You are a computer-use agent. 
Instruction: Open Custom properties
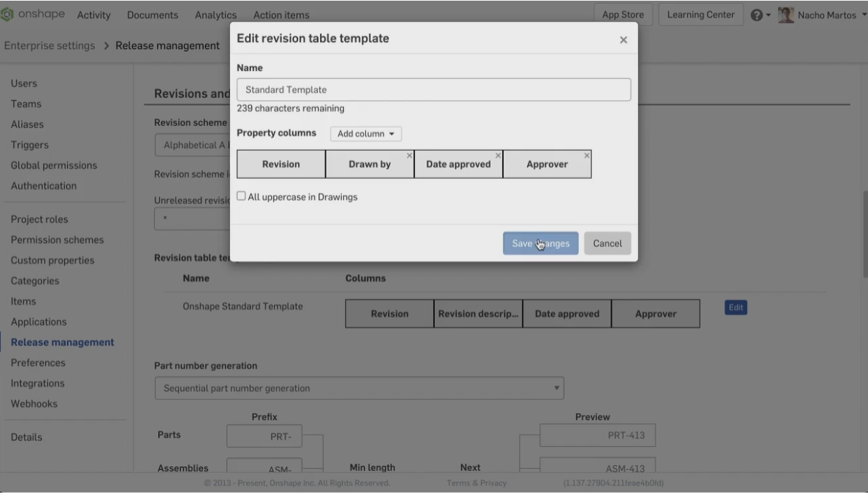52,260
